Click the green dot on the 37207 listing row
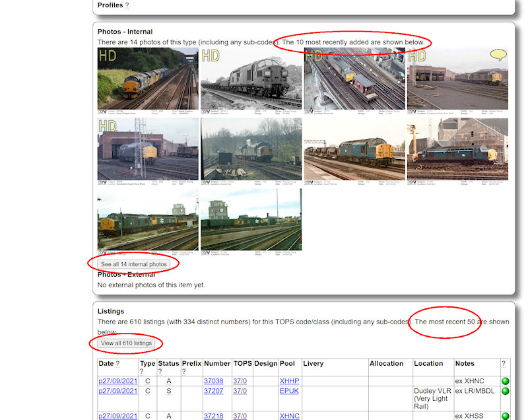Screen dimensions: 528x420 (505, 391)
